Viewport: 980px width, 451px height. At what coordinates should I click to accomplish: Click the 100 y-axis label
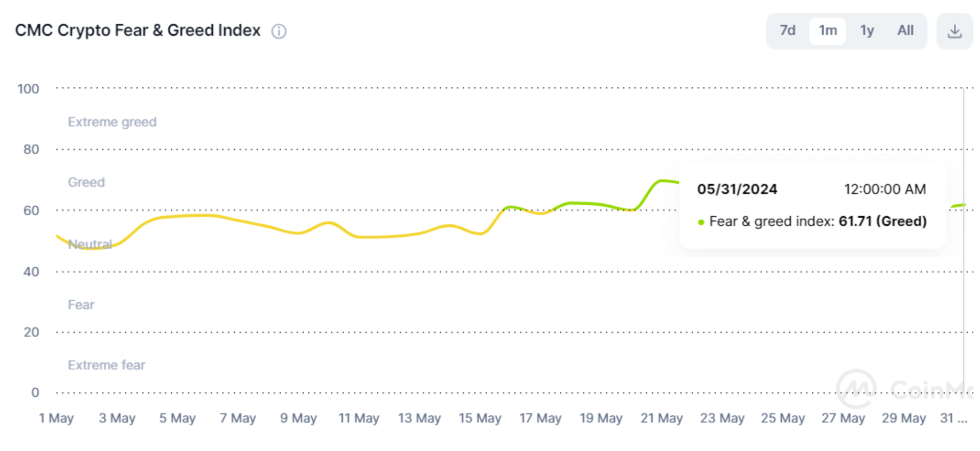pyautogui.click(x=28, y=89)
